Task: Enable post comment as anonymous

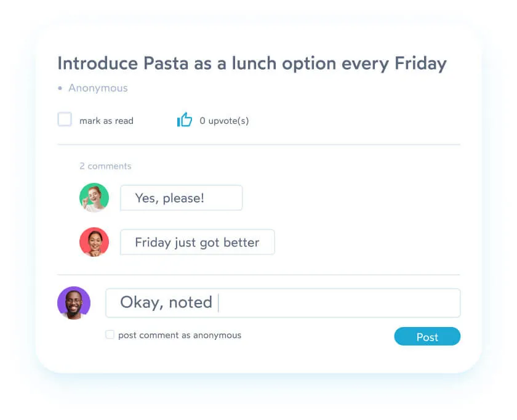Action: pos(110,334)
